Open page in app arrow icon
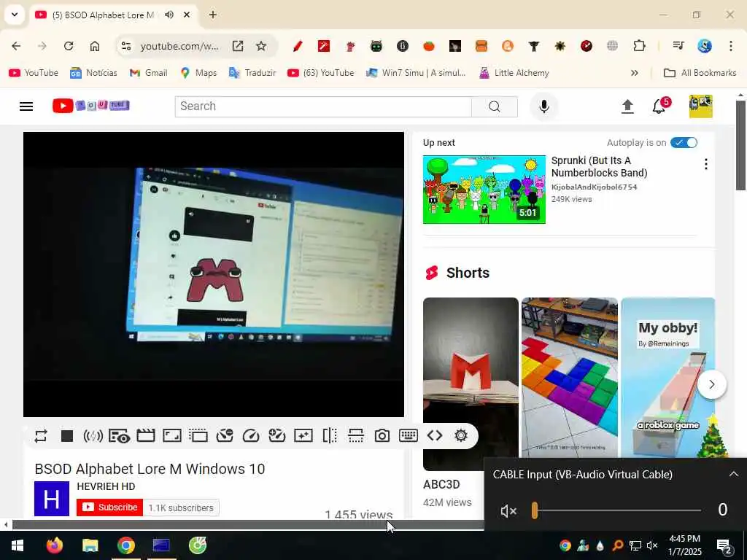The width and height of the screenshot is (747, 560). coord(238,46)
